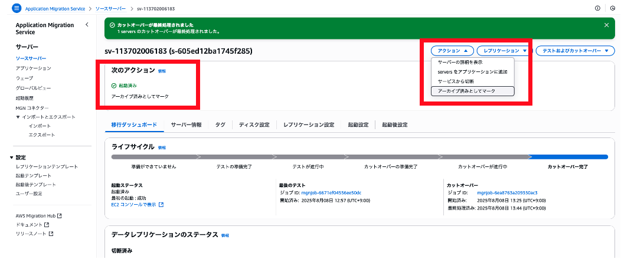Image resolution: width=644 pixels, height=272 pixels.
Task: Open the hamburger navigation menu icon
Action: [x=17, y=8]
